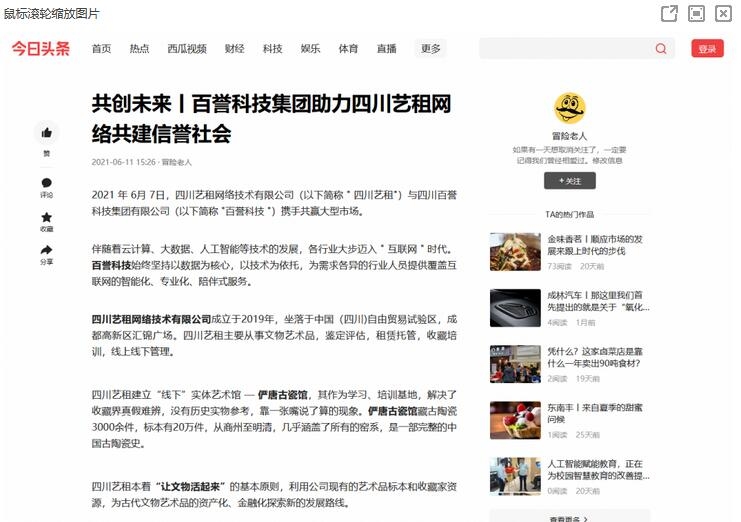Open 东南丰 article title link
741x522 pixels.
pyautogui.click(x=595, y=413)
